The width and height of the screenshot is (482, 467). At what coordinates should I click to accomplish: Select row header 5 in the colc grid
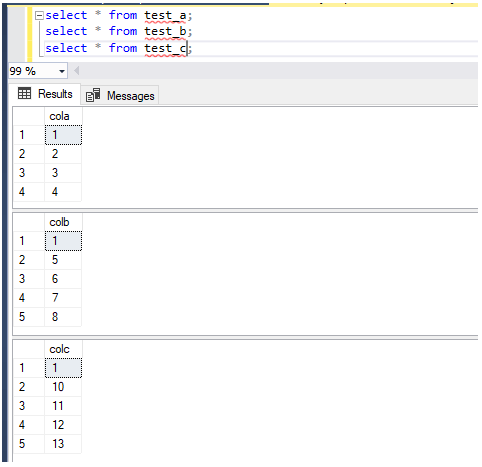[29, 444]
